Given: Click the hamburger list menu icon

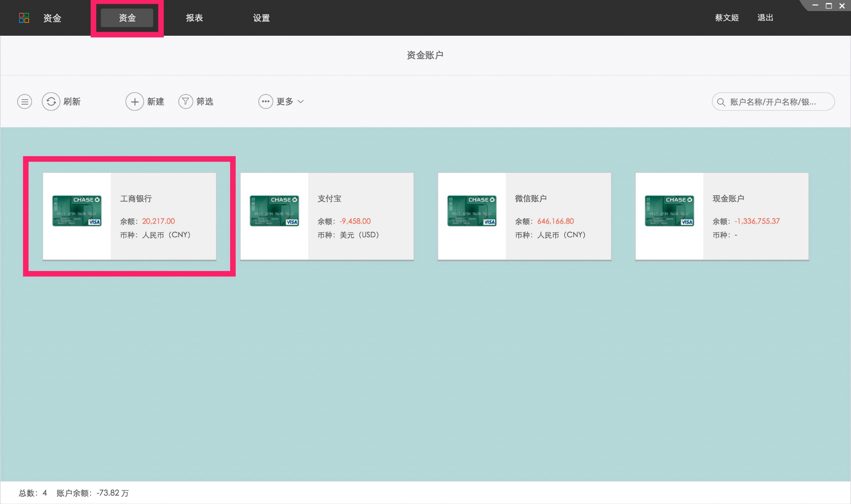Looking at the screenshot, I should click(25, 102).
